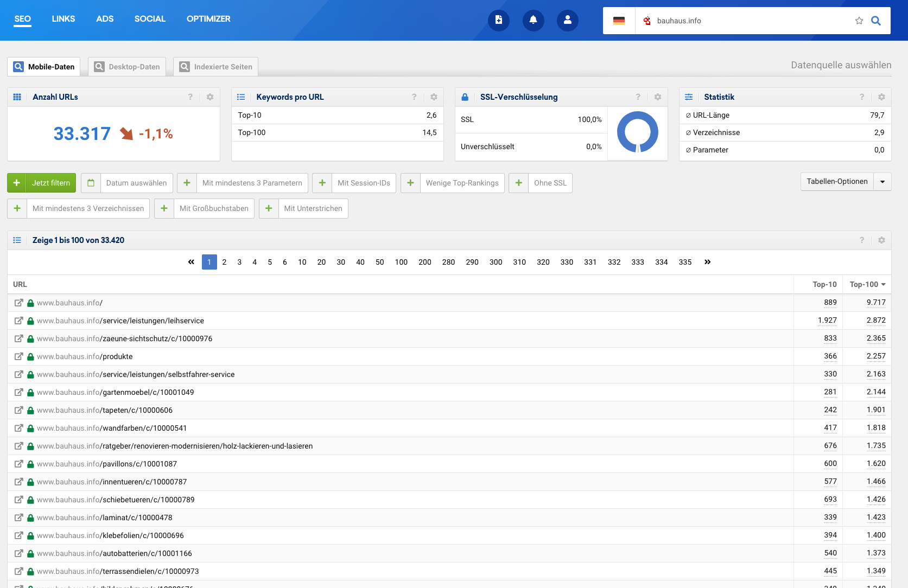Open external link icon for tapeten row

click(x=18, y=410)
